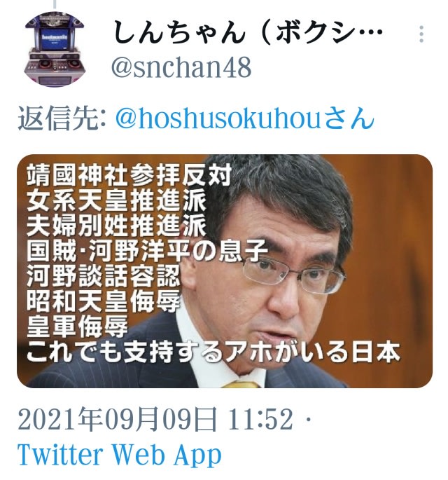Screen dimensions: 448x480
Task: Open the Twitter Web App source link
Action: pos(119,455)
